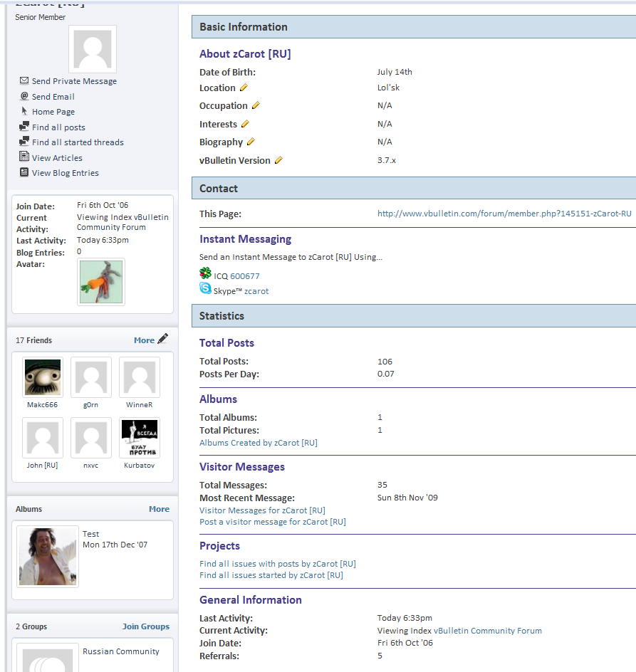Select the July 14th birth date text
The width and height of the screenshot is (636, 672).
395,72
